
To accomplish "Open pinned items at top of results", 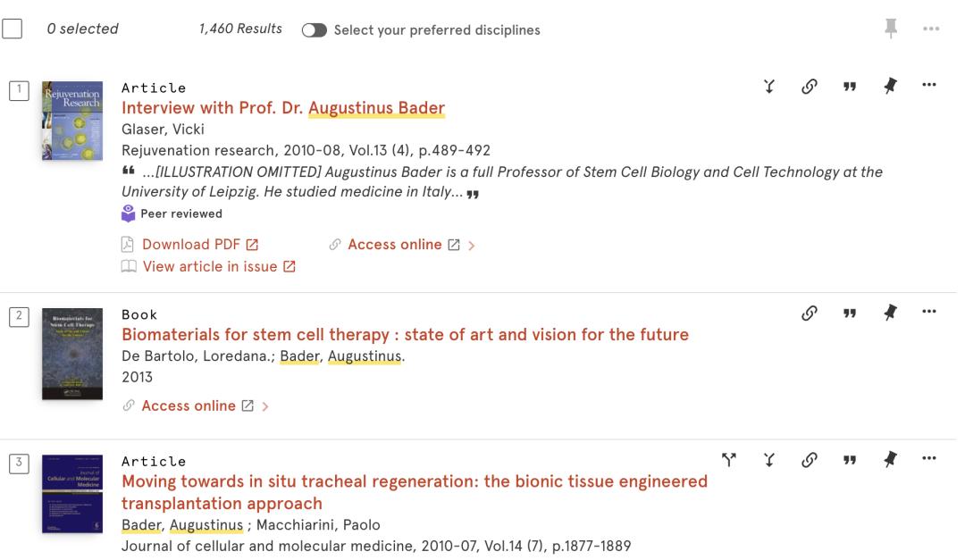I will 890,29.
